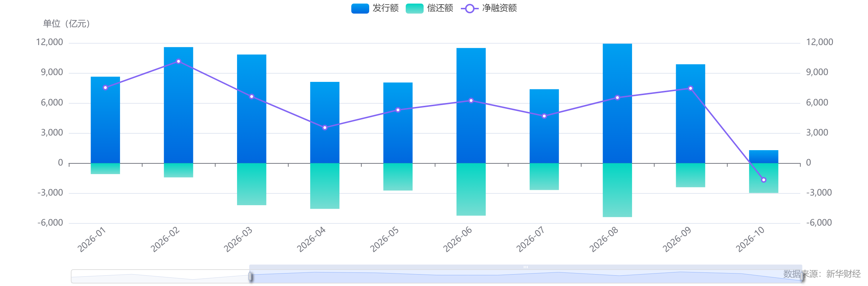Click the 2026-06 repayment green bar
Image resolution: width=868 pixels, height=286 pixels.
tap(471, 189)
